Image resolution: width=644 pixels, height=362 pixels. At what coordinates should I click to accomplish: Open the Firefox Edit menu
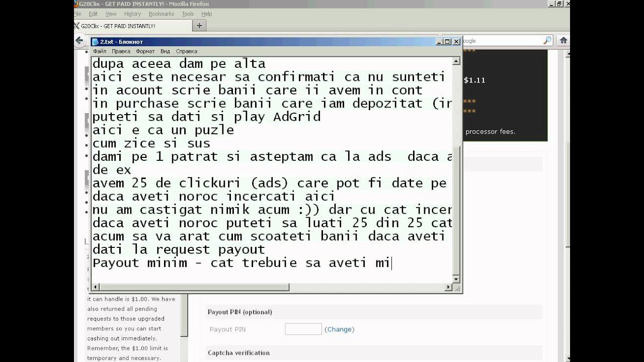93,14
